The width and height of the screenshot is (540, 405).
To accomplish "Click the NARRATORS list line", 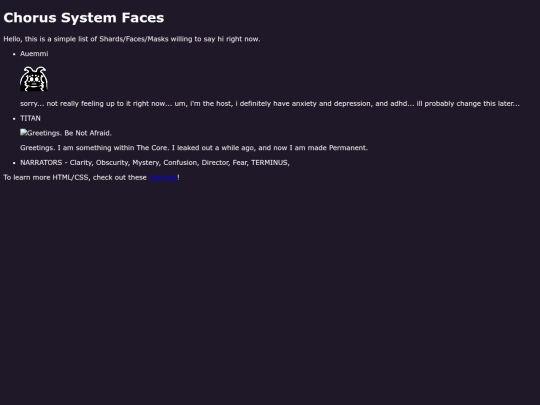I will [155, 163].
